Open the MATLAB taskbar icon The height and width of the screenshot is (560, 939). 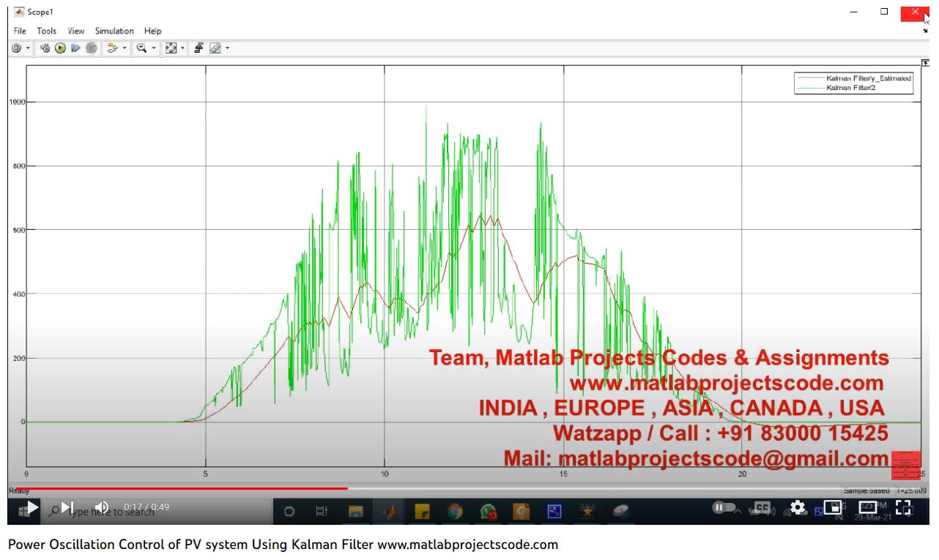pyautogui.click(x=389, y=512)
